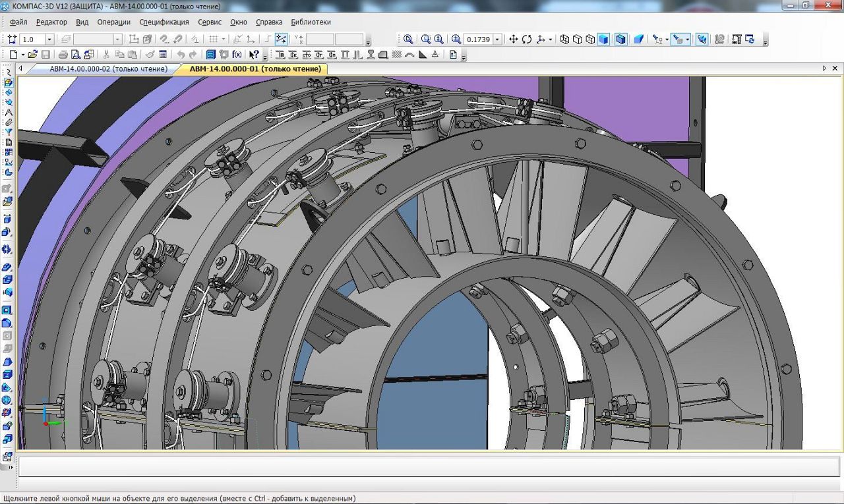The width and height of the screenshot is (844, 504).
Task: Click the Open document folder icon
Action: click(32, 55)
